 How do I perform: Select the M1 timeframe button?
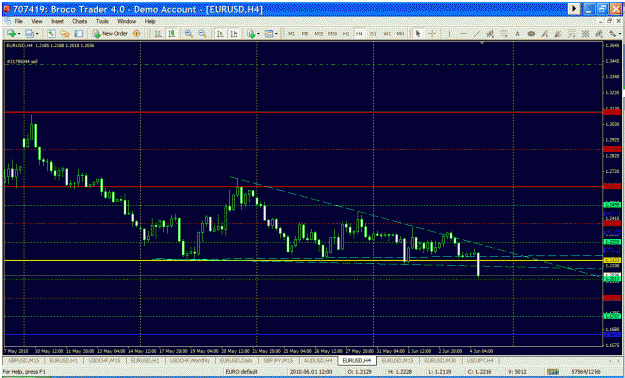point(291,34)
